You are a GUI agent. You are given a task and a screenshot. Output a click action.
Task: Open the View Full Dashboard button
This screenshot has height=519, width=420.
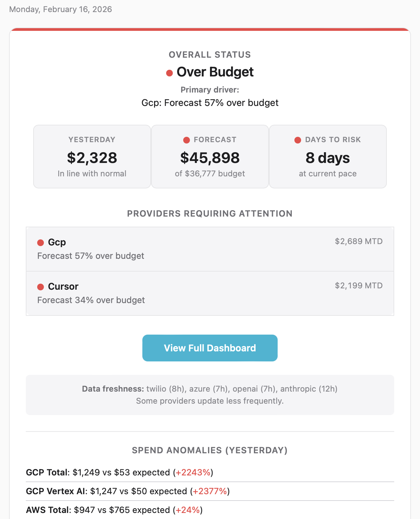(210, 348)
